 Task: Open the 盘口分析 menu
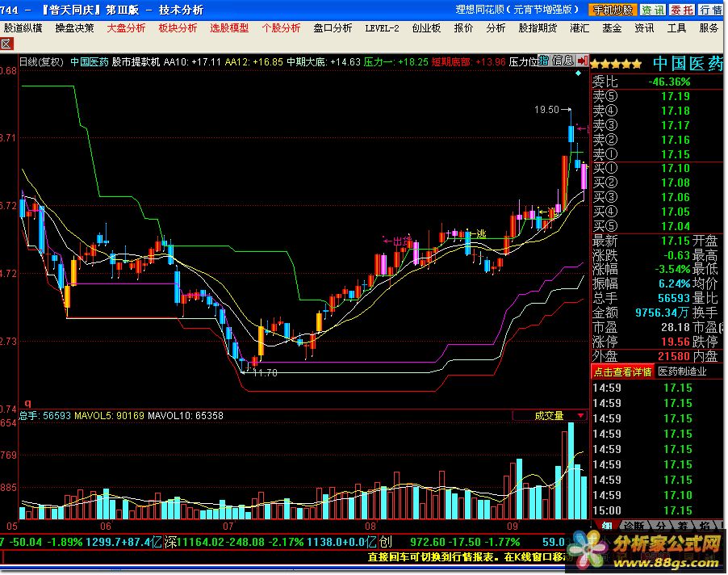pos(333,28)
